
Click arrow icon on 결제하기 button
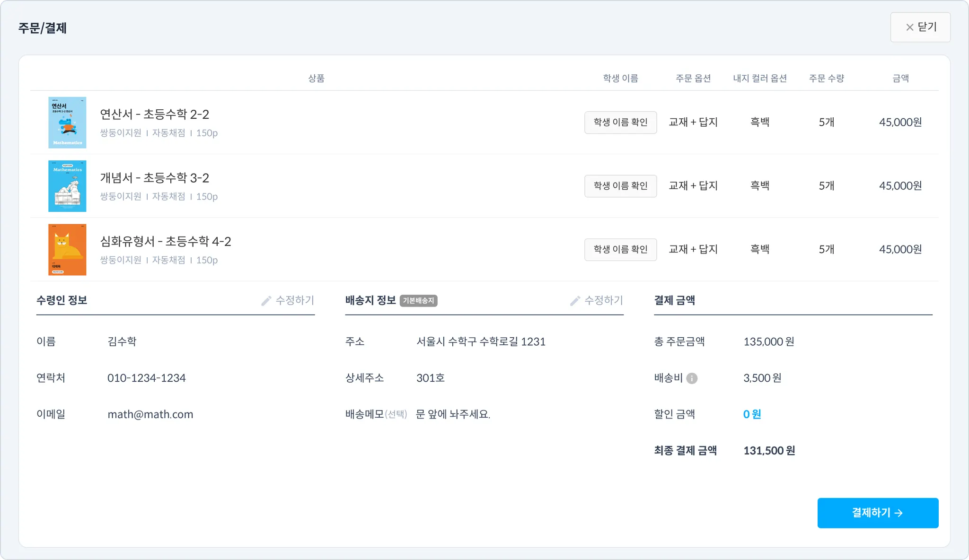(899, 513)
